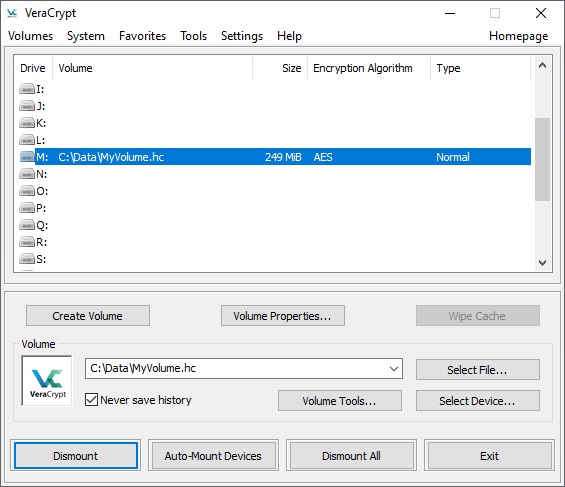This screenshot has height=487, width=565.
Task: Select the R: drive icon
Action: [27, 242]
